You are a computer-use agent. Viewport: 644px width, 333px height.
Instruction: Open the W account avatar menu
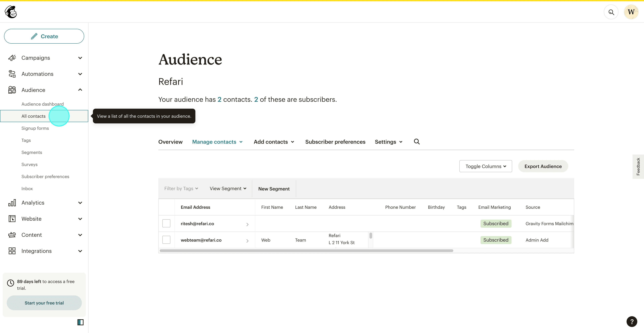[631, 12]
